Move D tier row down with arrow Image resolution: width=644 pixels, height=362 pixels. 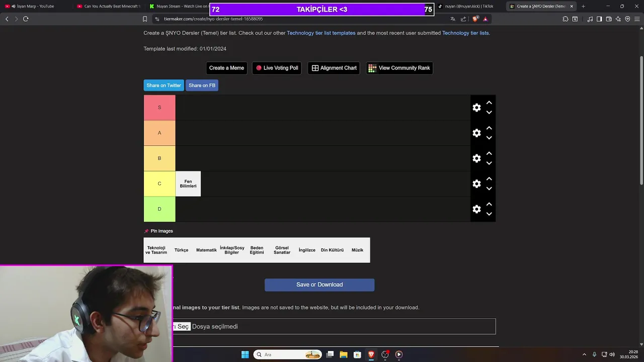pos(489,214)
